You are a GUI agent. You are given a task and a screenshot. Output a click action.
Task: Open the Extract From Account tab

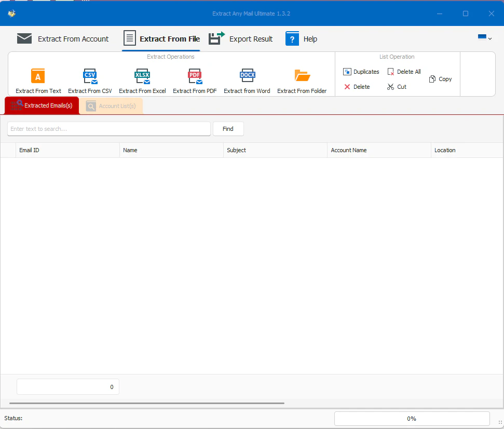point(63,39)
